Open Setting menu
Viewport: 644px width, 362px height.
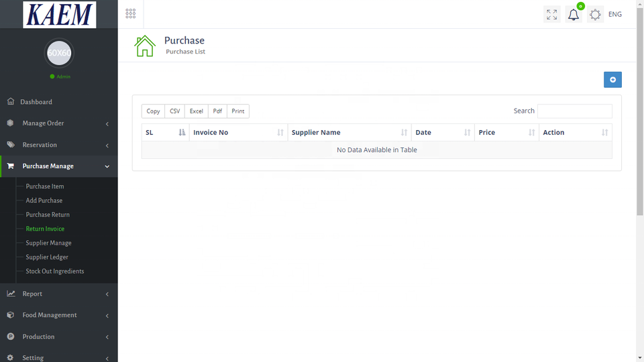[x=33, y=357]
